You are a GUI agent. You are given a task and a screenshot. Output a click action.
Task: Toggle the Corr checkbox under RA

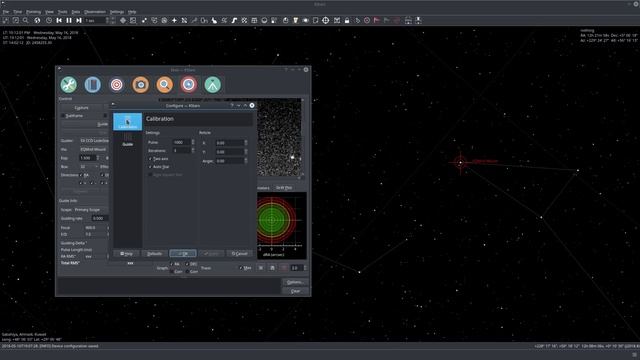tap(171, 271)
